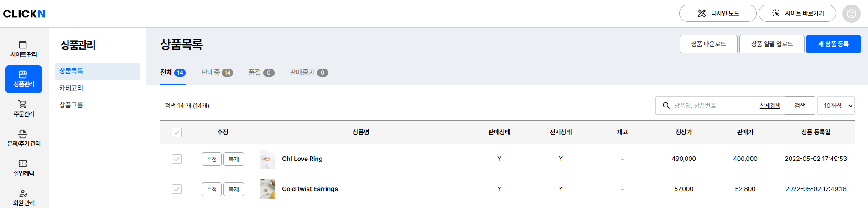Open the Gold twist Earrings thumbnail
This screenshot has width=868, height=208.
(267, 189)
